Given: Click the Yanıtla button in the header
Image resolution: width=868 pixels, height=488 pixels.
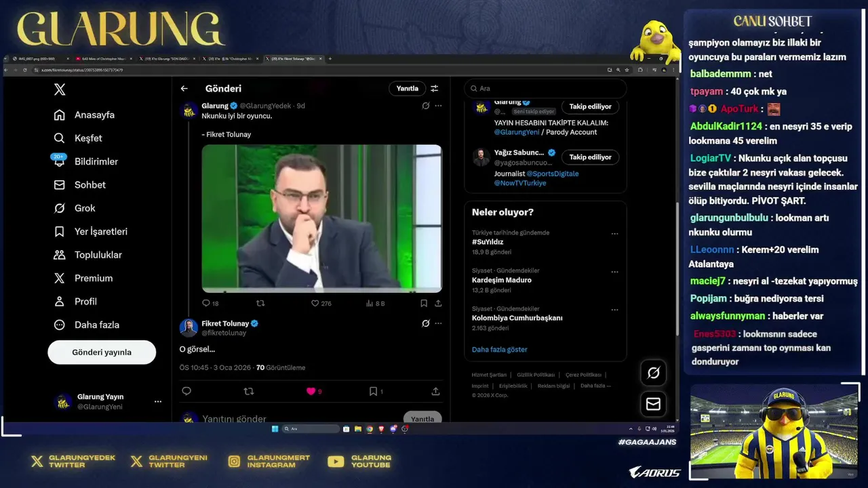Looking at the screenshot, I should tap(408, 89).
